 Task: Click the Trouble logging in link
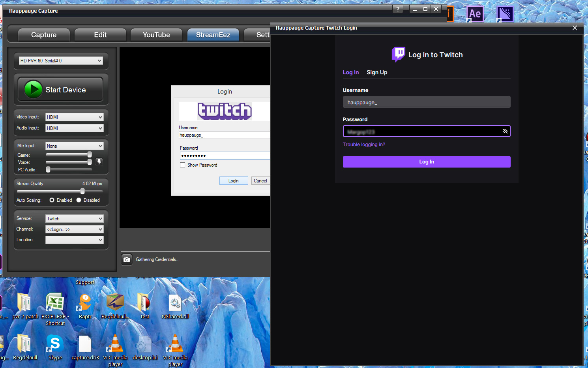364,145
